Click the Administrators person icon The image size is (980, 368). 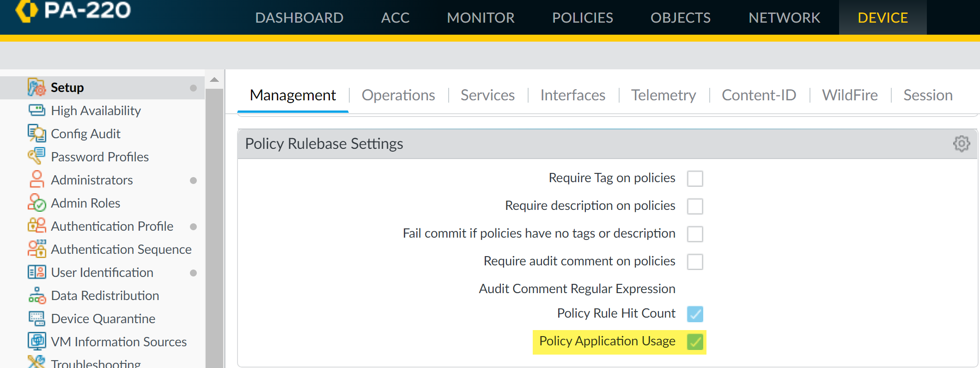[37, 179]
